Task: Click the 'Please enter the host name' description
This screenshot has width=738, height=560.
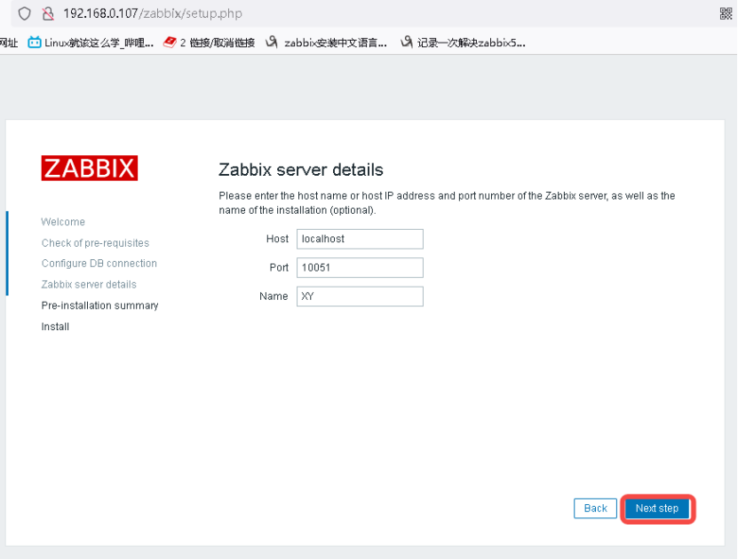Action: pos(447,202)
